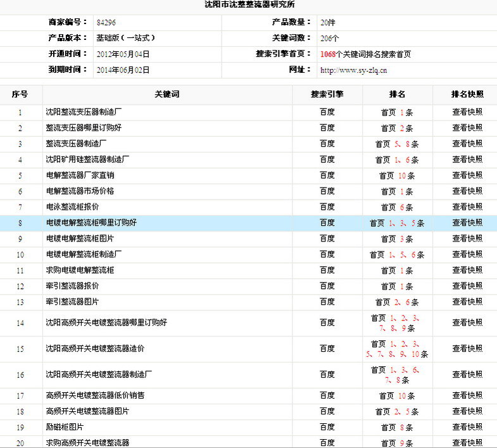Select keyword 电解整流器市场价格
The image size is (497, 448).
pyautogui.click(x=80, y=191)
